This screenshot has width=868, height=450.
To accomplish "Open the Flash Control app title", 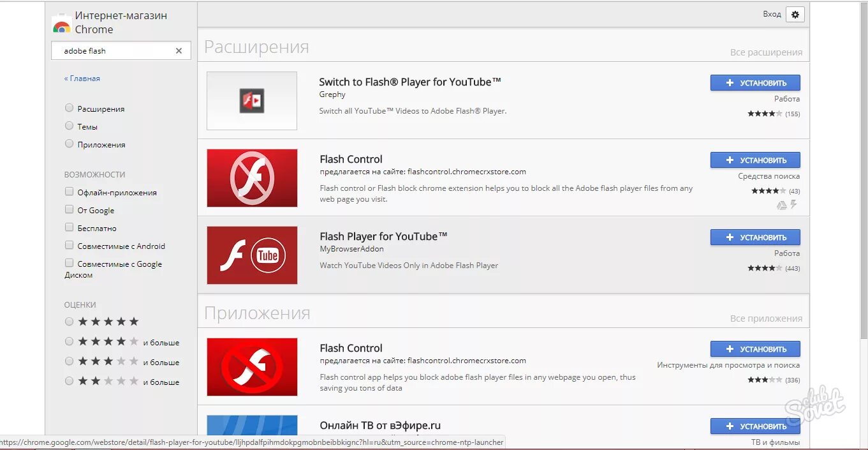I will pyautogui.click(x=351, y=348).
